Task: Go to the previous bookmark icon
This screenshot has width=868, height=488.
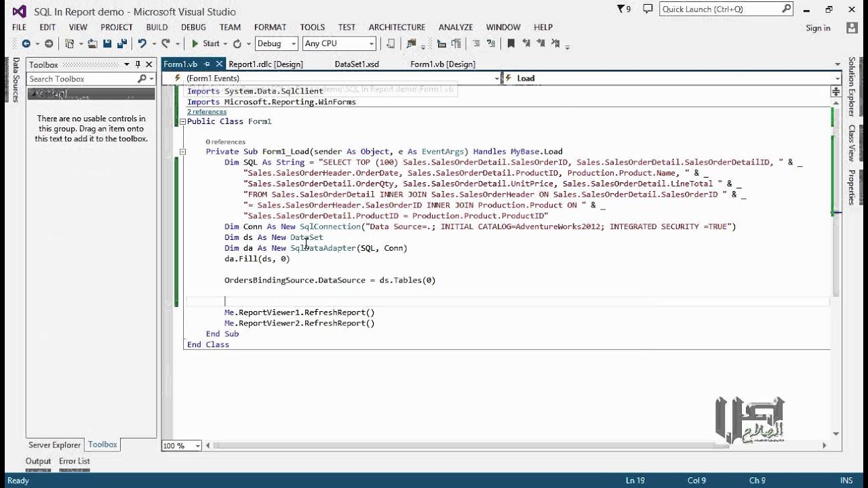Action: point(527,43)
